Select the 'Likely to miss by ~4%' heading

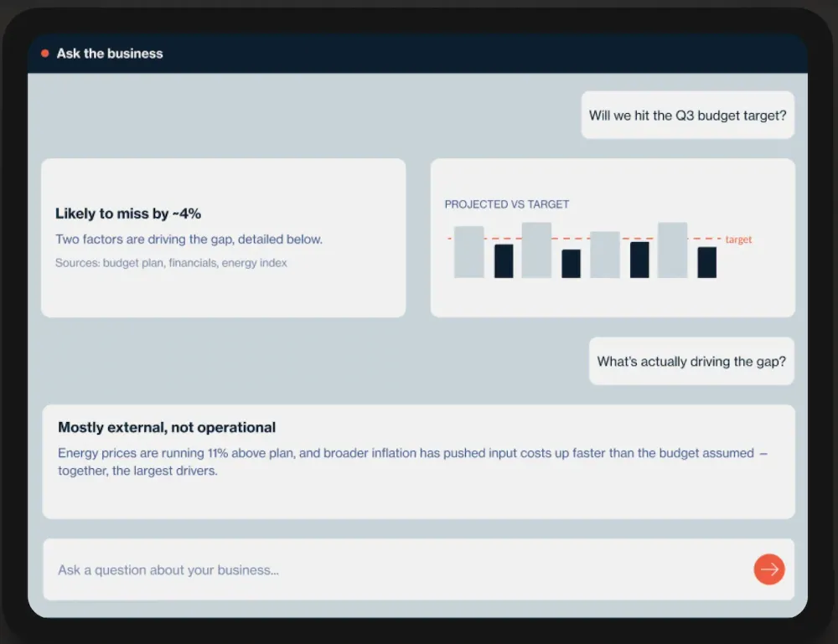(128, 214)
